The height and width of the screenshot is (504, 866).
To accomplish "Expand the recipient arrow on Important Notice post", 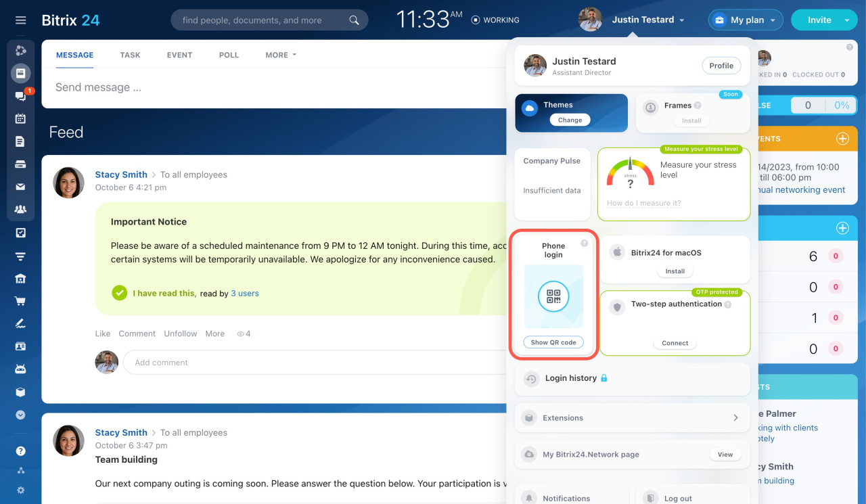I will coord(154,175).
